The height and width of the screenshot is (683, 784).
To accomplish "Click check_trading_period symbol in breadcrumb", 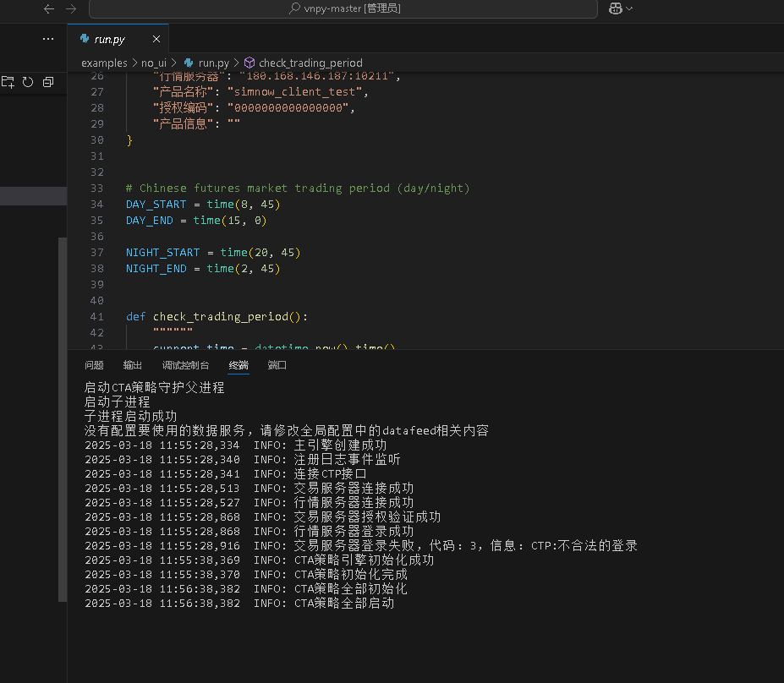I will pos(310,63).
